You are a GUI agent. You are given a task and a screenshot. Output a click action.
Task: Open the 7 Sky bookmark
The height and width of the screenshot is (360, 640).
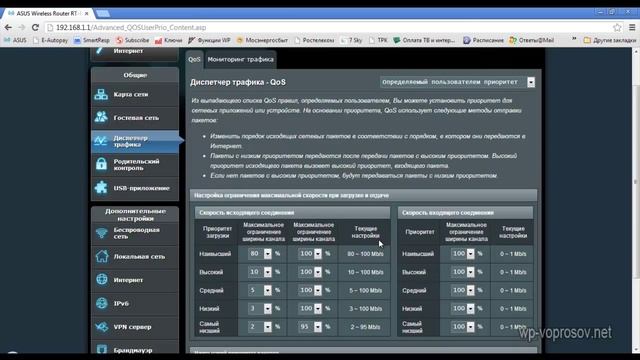point(351,40)
